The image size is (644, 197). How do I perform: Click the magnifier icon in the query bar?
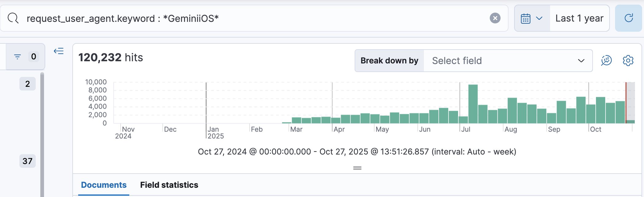[x=13, y=18]
